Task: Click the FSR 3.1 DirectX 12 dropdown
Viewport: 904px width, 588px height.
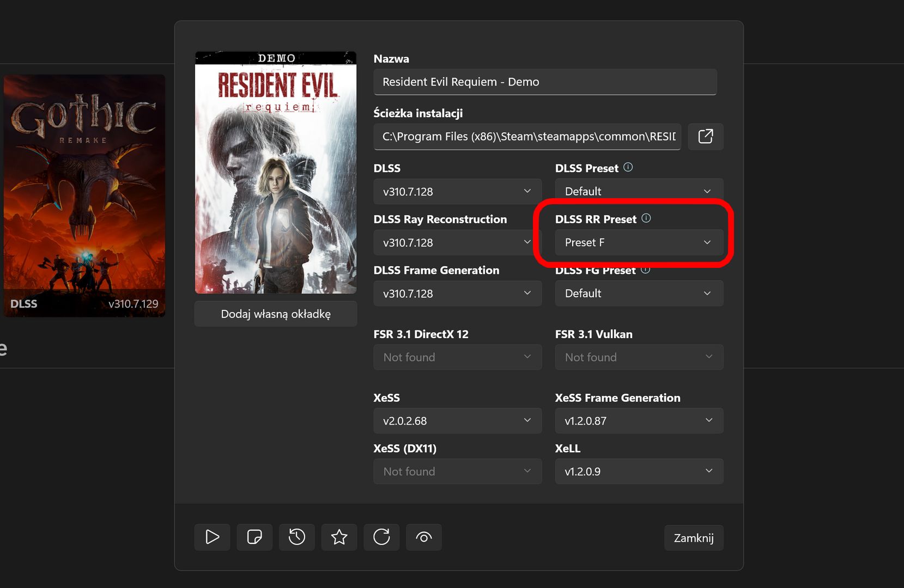Action: (x=458, y=357)
